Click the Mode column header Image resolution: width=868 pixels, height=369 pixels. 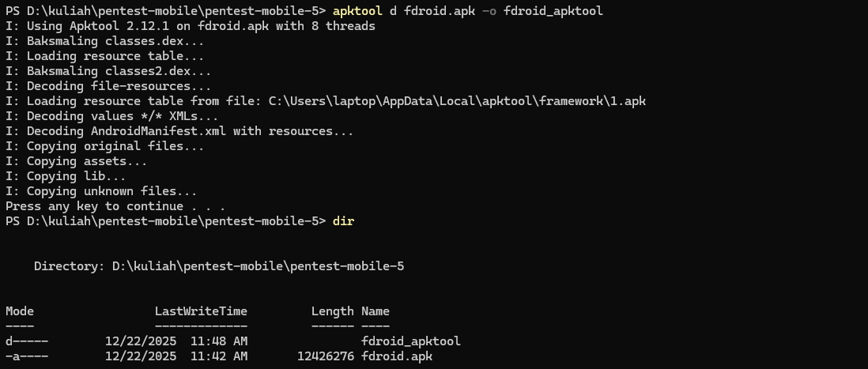click(20, 311)
